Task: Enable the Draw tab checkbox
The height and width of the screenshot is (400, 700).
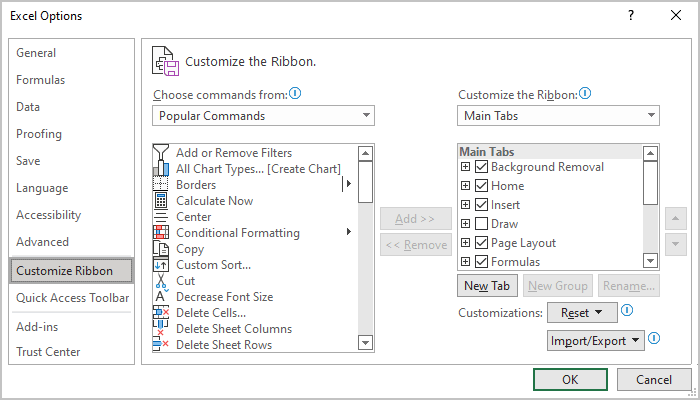Action: coord(481,224)
